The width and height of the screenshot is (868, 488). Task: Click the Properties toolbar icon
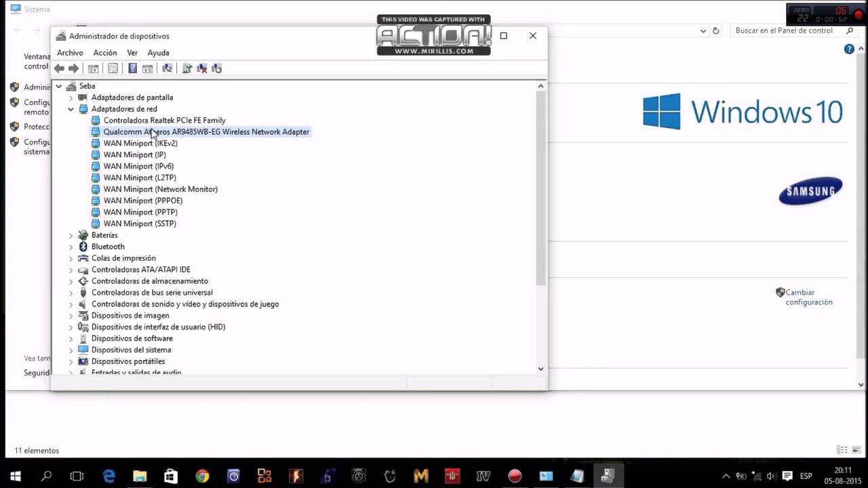click(113, 68)
